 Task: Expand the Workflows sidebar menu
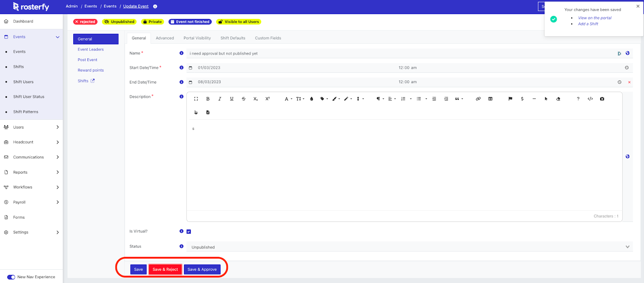pyautogui.click(x=58, y=187)
